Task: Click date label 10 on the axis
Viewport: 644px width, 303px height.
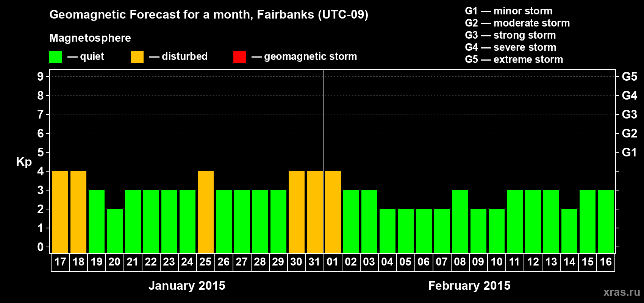Action: [x=496, y=262]
